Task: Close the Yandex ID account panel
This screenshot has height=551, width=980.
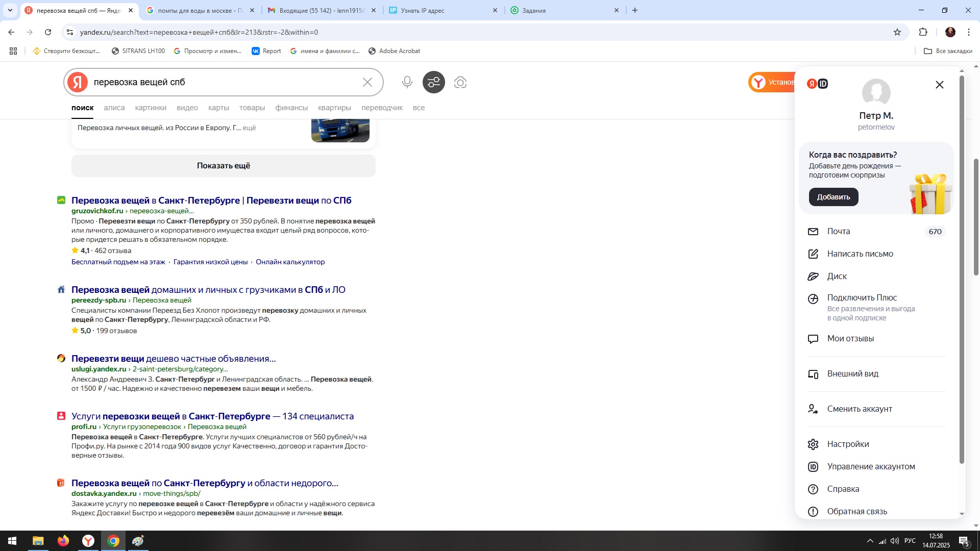Action: [x=940, y=85]
